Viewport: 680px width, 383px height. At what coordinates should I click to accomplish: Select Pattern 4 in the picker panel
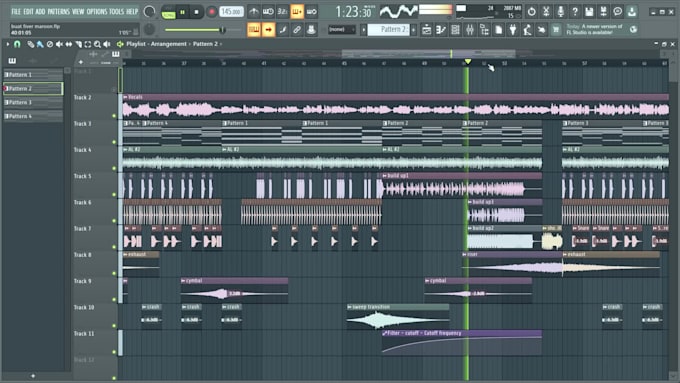[33, 116]
